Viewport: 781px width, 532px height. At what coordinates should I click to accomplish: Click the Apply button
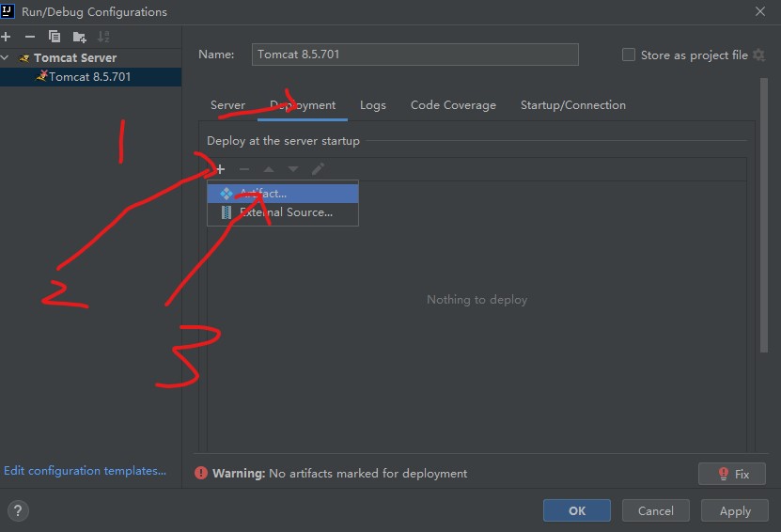click(735, 510)
